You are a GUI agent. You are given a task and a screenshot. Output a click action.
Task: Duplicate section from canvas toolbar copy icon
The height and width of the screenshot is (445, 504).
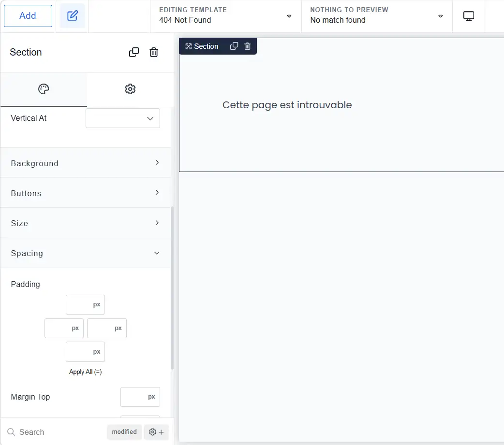234,46
